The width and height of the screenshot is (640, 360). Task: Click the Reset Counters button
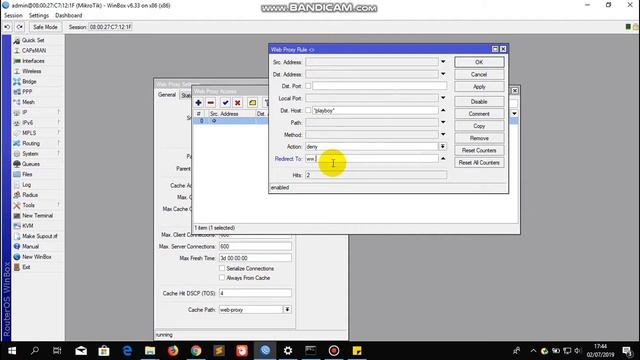tap(479, 151)
